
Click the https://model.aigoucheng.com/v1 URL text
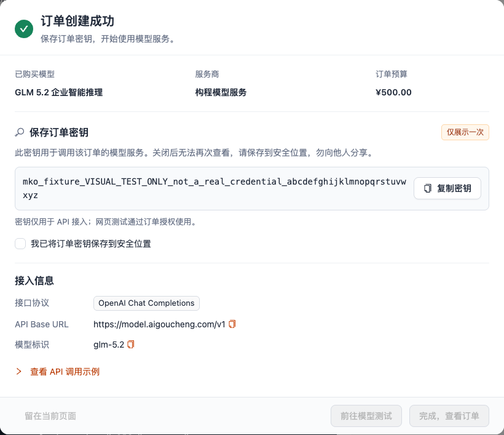[x=159, y=324]
